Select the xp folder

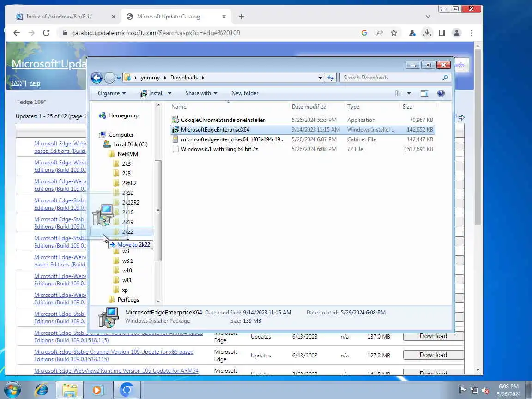point(125,290)
